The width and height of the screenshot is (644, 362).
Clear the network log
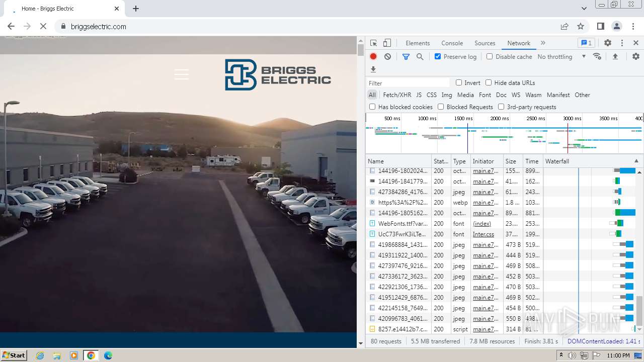(387, 57)
